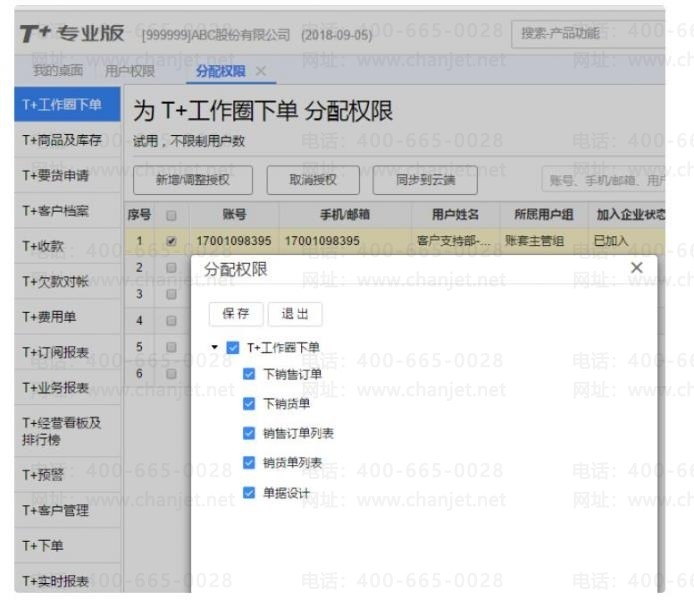
Task: Toggle the select-all checkbox in table header
Action: [171, 215]
